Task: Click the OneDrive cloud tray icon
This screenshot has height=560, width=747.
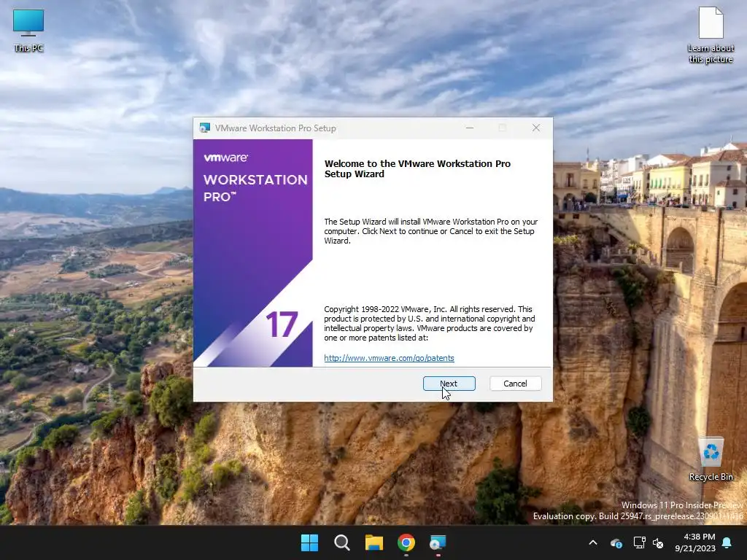Action: pyautogui.click(x=616, y=542)
